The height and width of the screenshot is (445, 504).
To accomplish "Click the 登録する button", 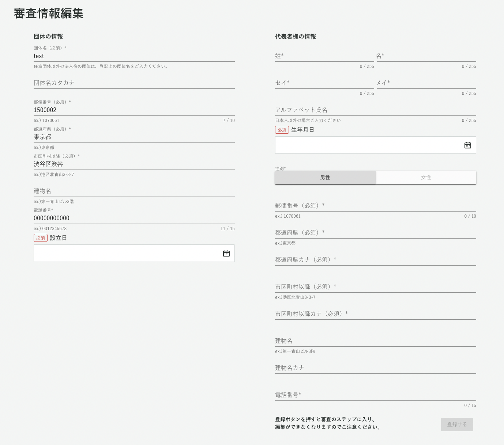I will click(x=457, y=424).
